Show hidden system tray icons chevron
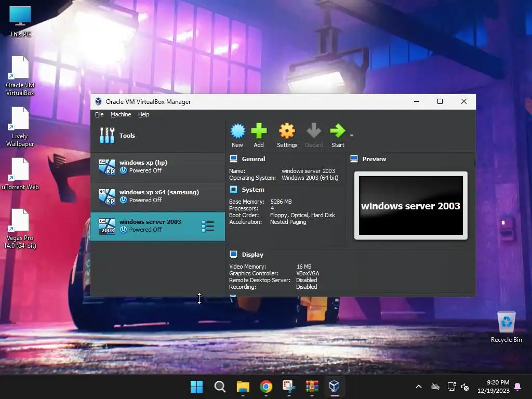Viewport: 532px width, 399px height. point(419,387)
